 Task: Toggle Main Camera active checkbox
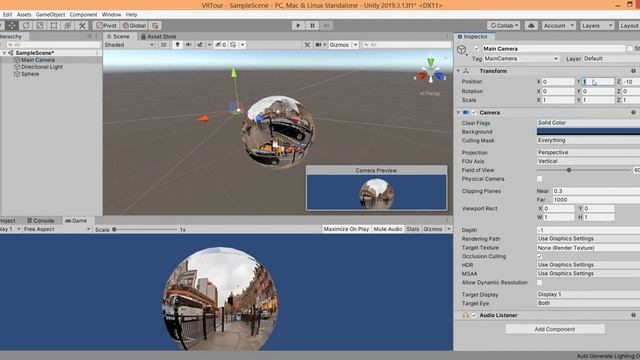(476, 49)
